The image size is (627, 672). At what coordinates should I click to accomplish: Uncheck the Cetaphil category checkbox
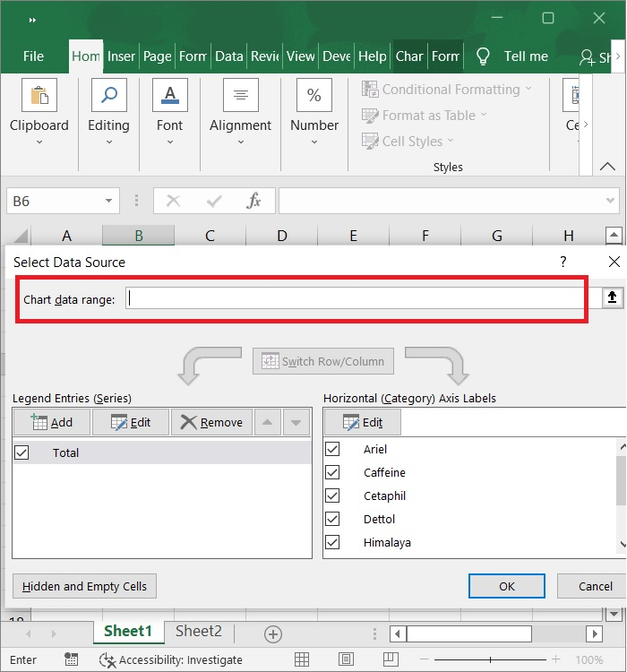pos(332,495)
